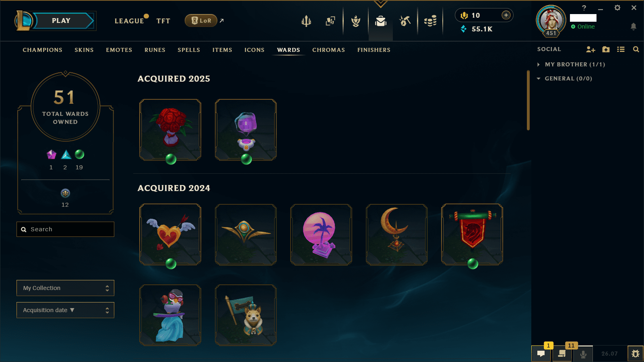
Task: Open the Collection briefcase icon
Action: 380,21
